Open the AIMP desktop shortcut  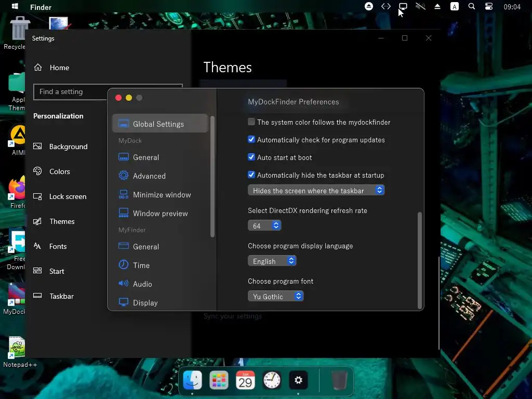click(18, 140)
